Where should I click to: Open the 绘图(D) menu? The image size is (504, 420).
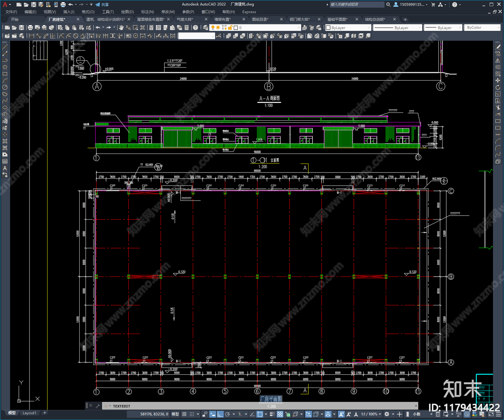[127, 12]
